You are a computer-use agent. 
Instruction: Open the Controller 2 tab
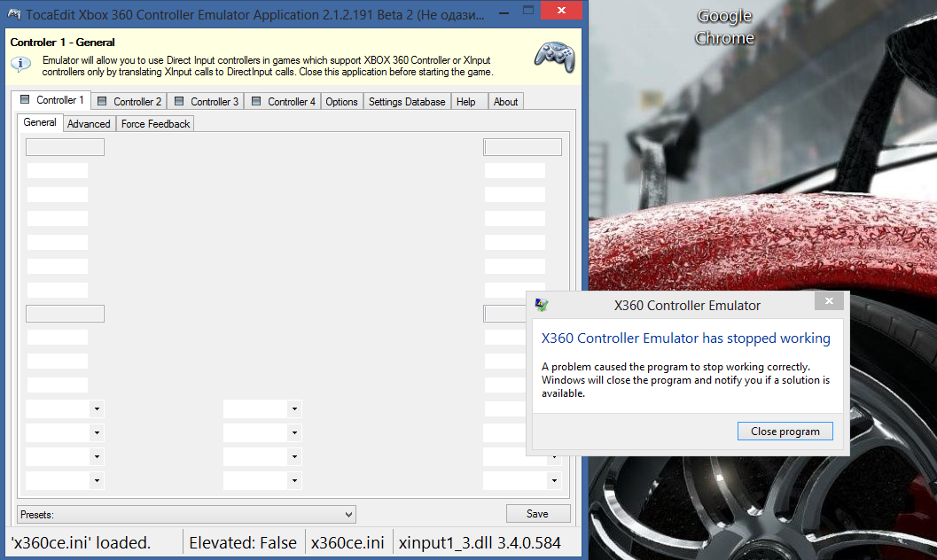coord(129,102)
